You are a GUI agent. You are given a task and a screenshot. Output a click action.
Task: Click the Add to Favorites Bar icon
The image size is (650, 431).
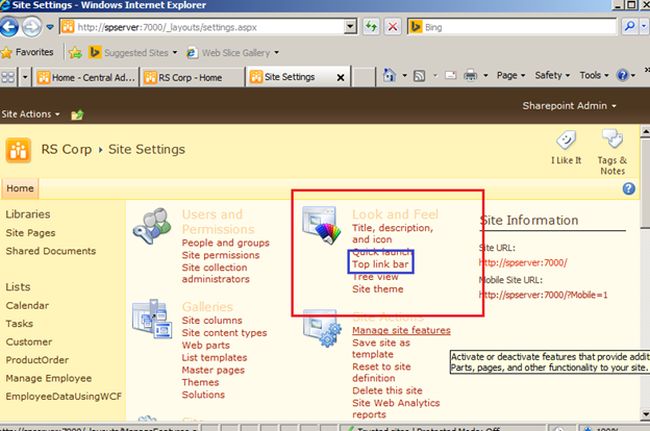(x=75, y=53)
